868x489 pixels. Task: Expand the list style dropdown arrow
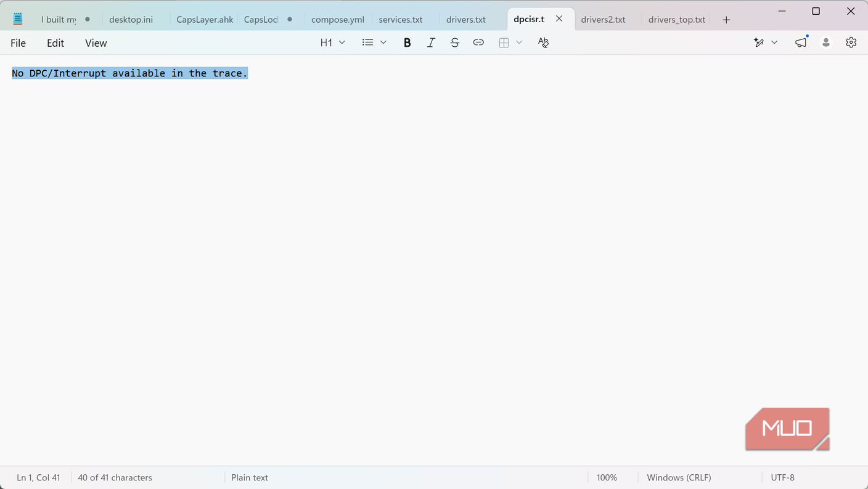pos(383,42)
